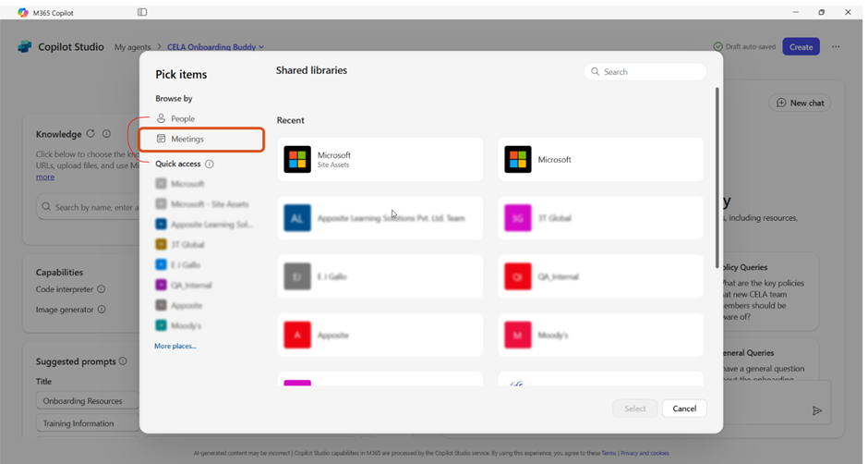Open Privacy and cookies footer link
This screenshot has width=868, height=464.
pyautogui.click(x=645, y=453)
